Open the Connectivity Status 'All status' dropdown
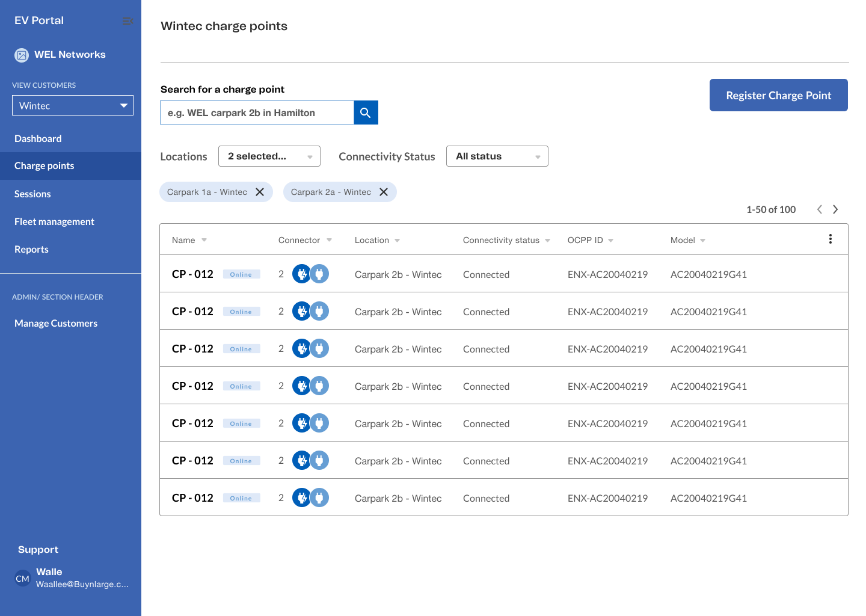Viewport: 866px width, 616px height. point(497,156)
